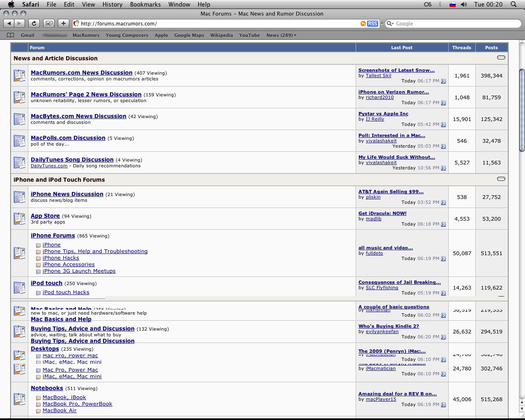Click the Web Clip scissors toolbar button
The image size is (525, 420).
(x=49, y=23)
